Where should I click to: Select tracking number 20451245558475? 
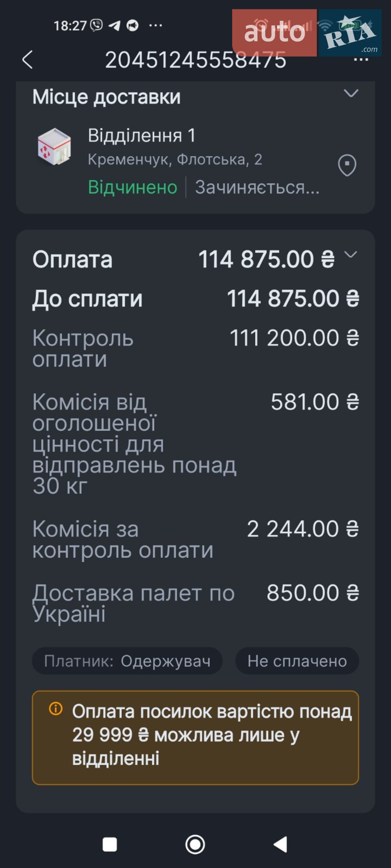pyautogui.click(x=195, y=60)
